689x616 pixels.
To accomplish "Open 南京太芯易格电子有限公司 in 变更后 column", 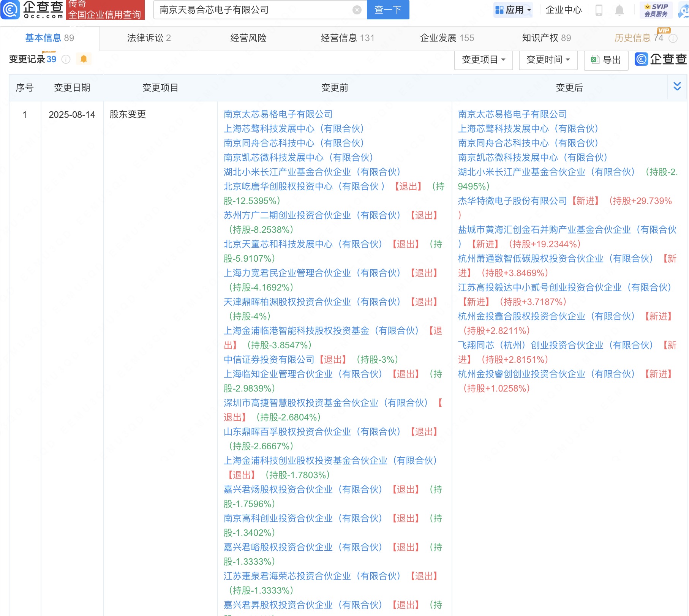I will pyautogui.click(x=512, y=114).
